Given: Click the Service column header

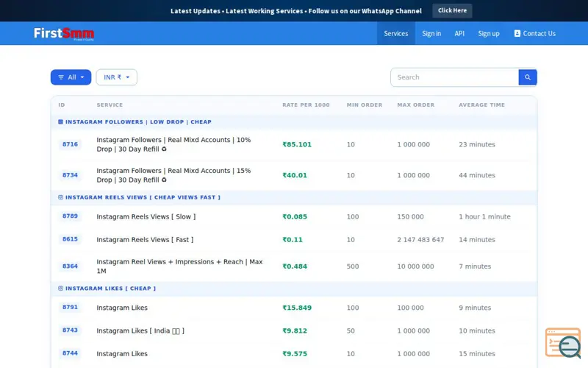Looking at the screenshot, I should tap(110, 105).
